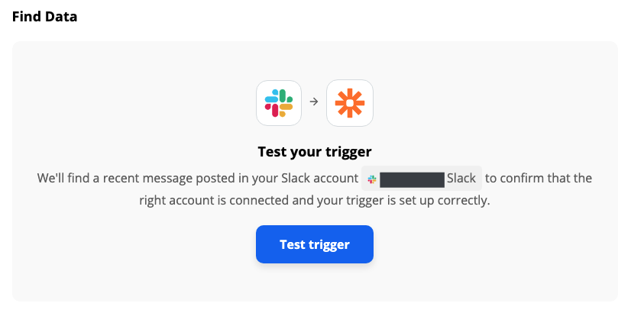Run the Test trigger button

coord(315,244)
